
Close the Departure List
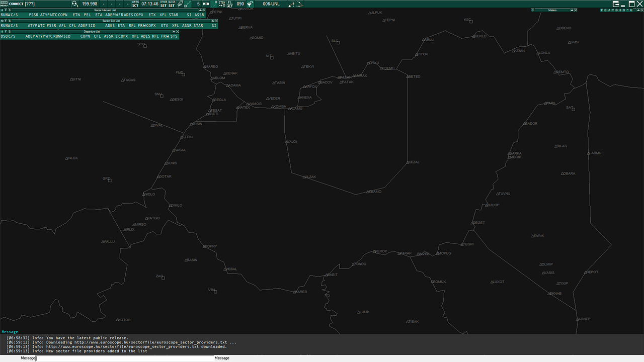(178, 31)
